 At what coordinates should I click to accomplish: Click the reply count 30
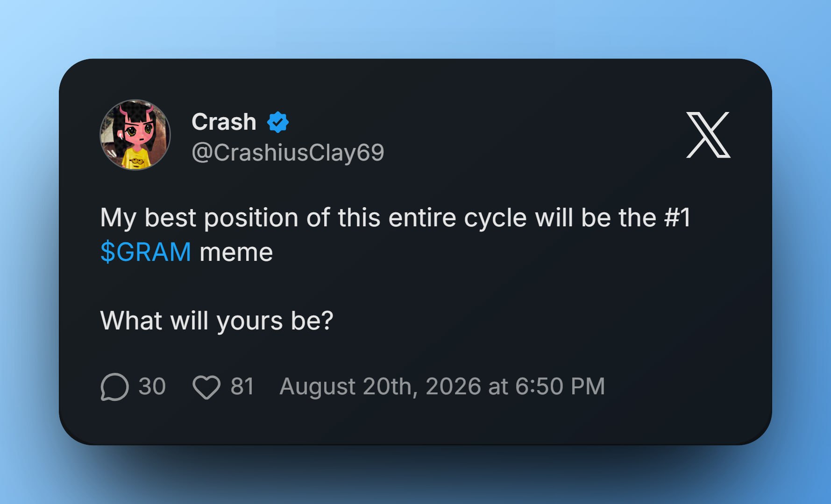(x=152, y=386)
